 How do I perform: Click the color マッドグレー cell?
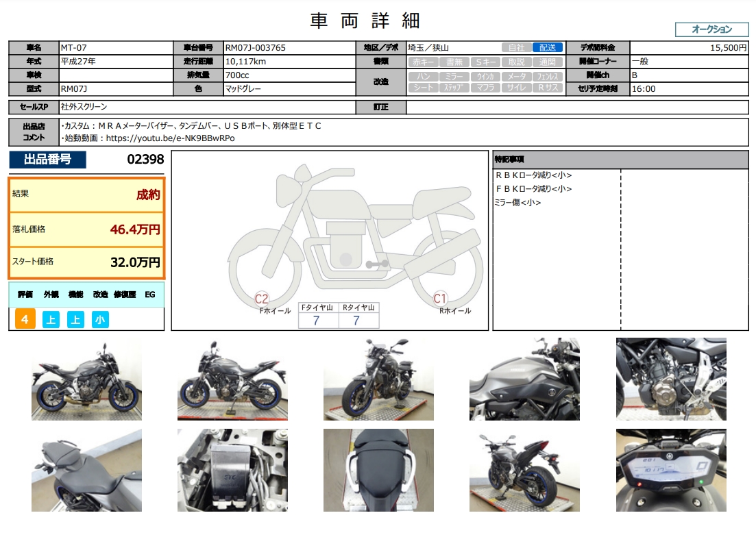tap(289, 88)
